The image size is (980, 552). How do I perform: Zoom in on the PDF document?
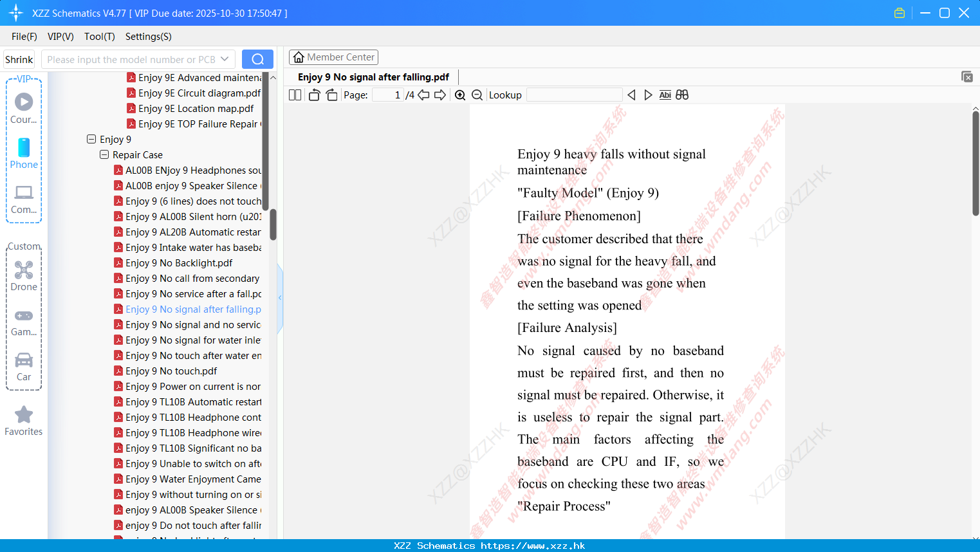pos(460,95)
